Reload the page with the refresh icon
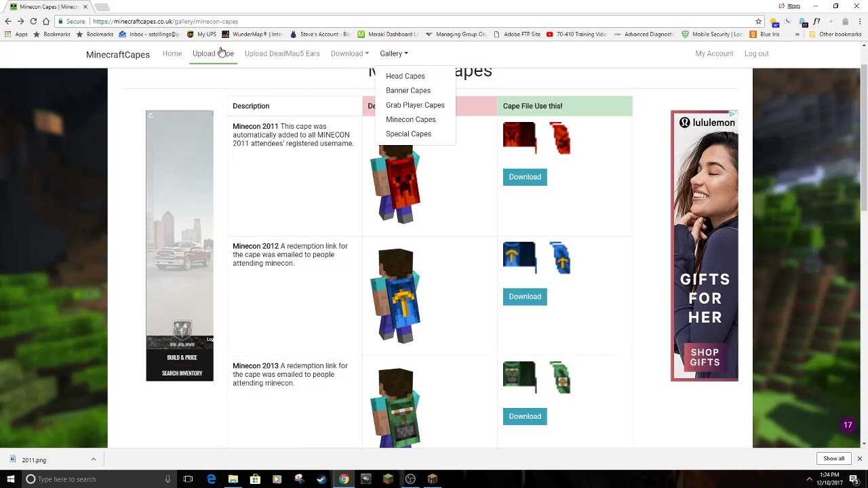868x488 pixels. click(x=33, y=21)
